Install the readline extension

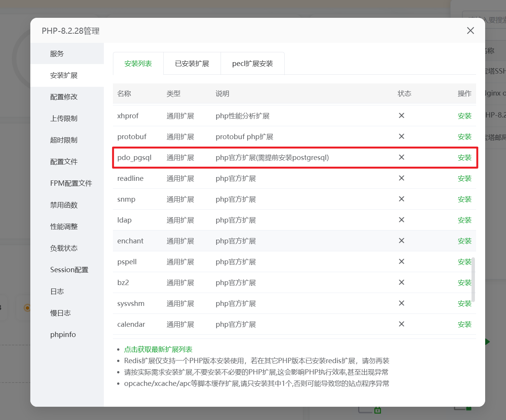(464, 179)
